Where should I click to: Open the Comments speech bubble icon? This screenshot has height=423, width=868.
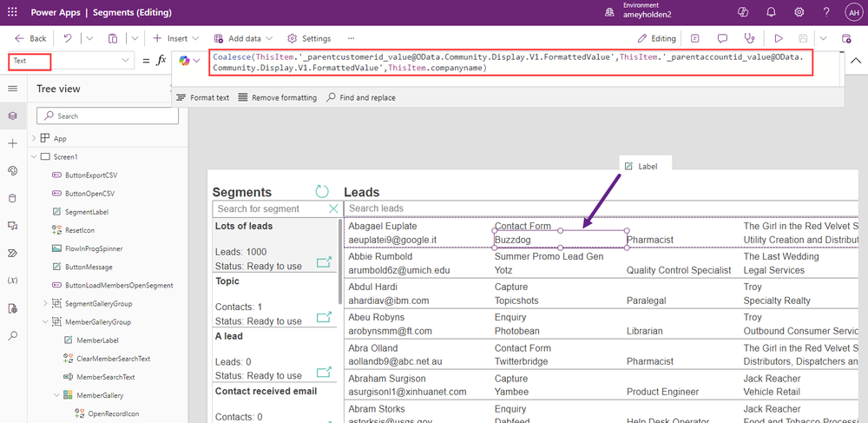(x=722, y=38)
